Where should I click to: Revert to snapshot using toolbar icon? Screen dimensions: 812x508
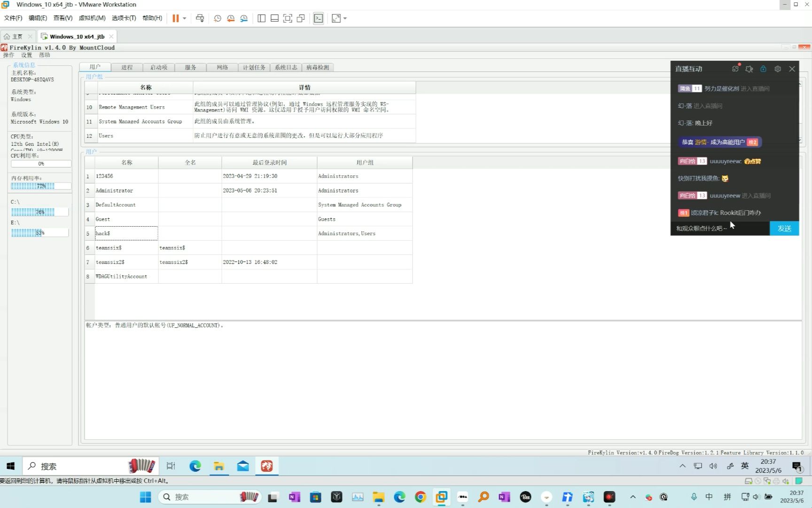[231, 18]
